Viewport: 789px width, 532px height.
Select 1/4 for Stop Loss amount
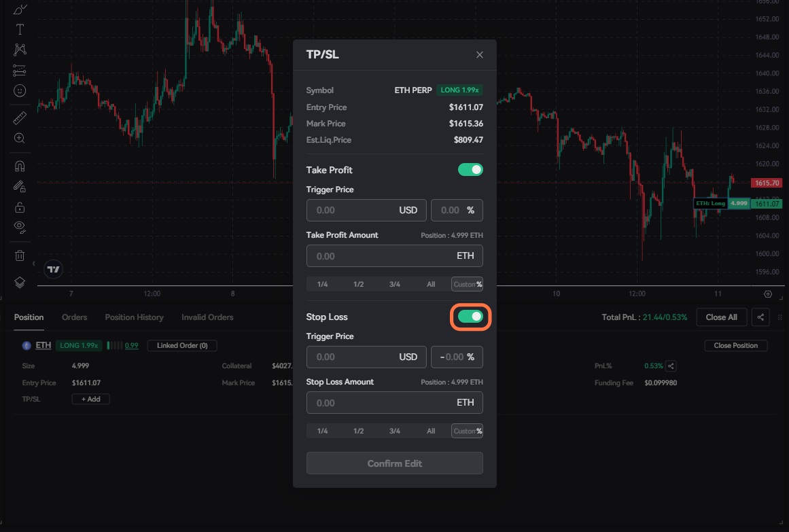[323, 431]
